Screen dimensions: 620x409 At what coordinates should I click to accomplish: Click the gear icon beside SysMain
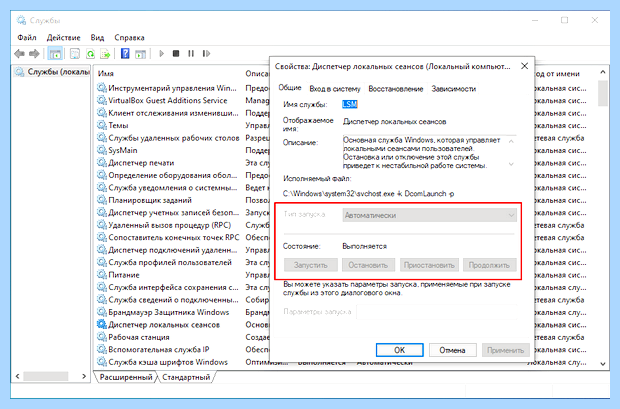click(102, 150)
